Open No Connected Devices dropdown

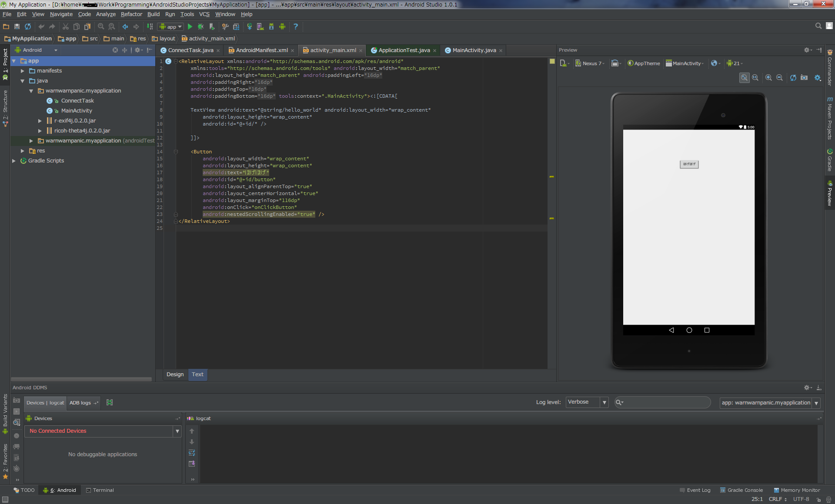click(x=103, y=431)
